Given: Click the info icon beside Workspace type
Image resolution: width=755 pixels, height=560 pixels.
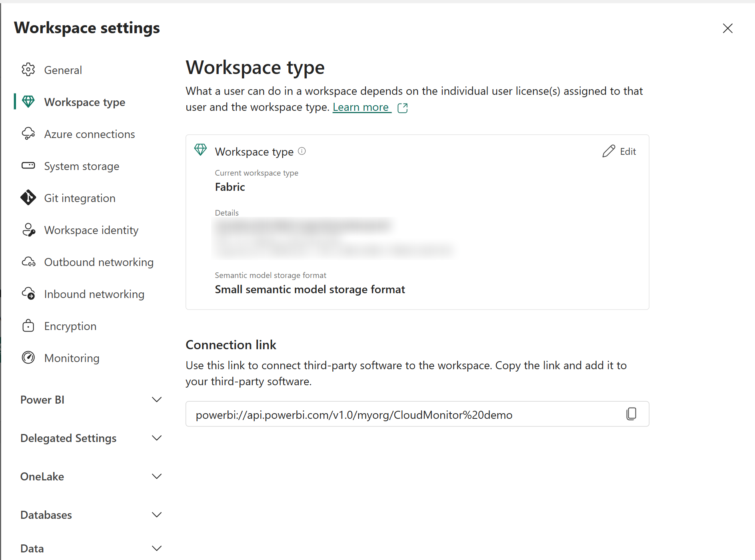Looking at the screenshot, I should click(x=302, y=151).
